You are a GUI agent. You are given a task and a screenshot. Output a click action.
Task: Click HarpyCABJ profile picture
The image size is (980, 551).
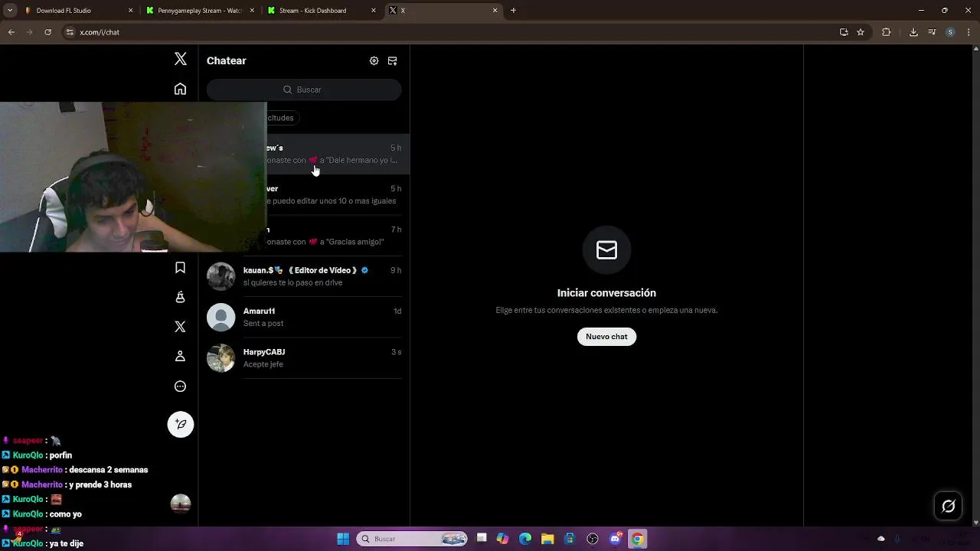coord(220,358)
